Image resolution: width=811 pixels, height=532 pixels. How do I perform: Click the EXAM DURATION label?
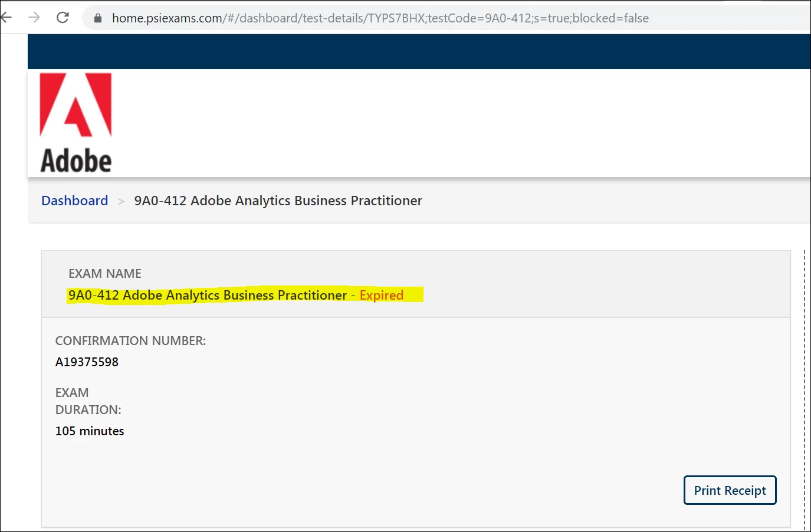(88, 401)
